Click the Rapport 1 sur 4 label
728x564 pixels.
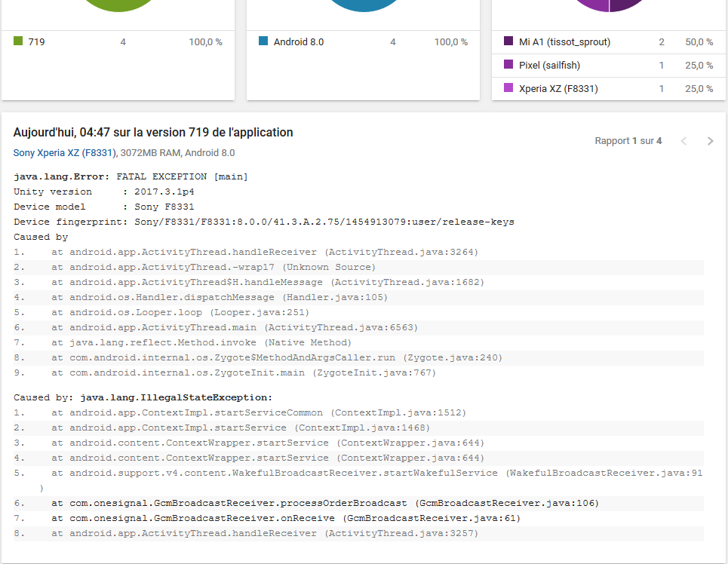click(628, 141)
